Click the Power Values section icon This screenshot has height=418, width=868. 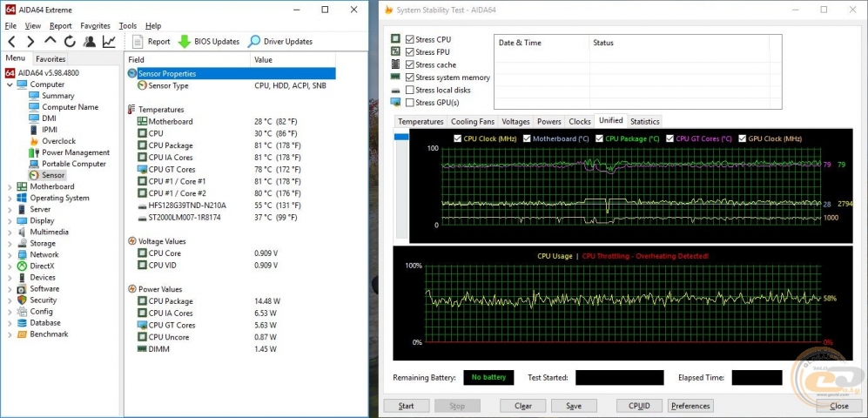[131, 289]
